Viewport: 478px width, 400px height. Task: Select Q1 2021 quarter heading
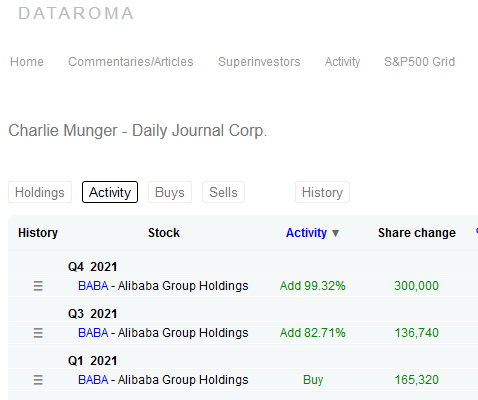click(x=92, y=361)
